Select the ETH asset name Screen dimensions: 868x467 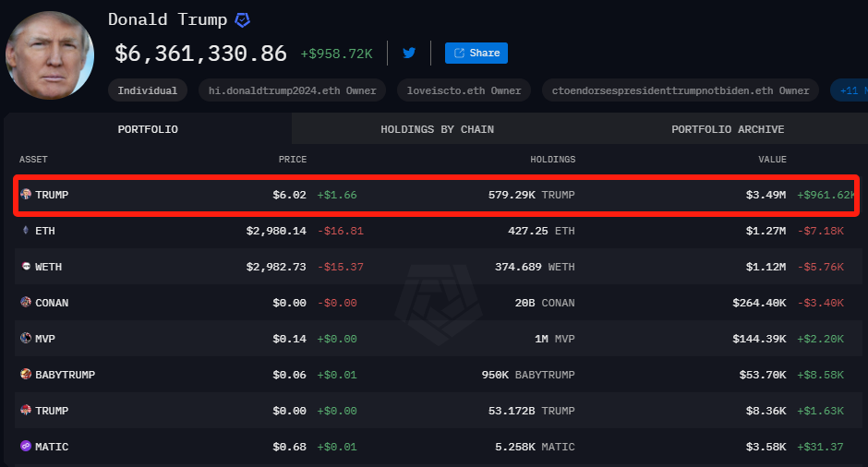pyautogui.click(x=45, y=231)
